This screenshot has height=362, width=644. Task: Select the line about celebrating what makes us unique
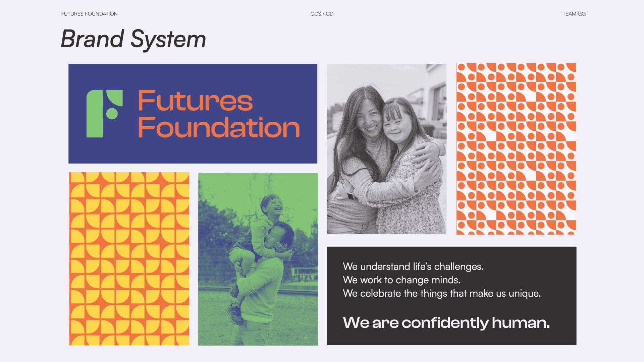[x=442, y=294]
